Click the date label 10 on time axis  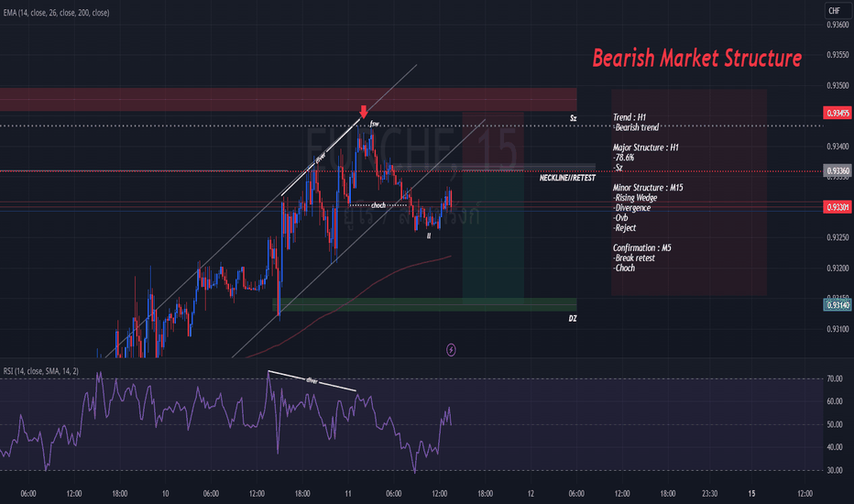click(x=165, y=494)
